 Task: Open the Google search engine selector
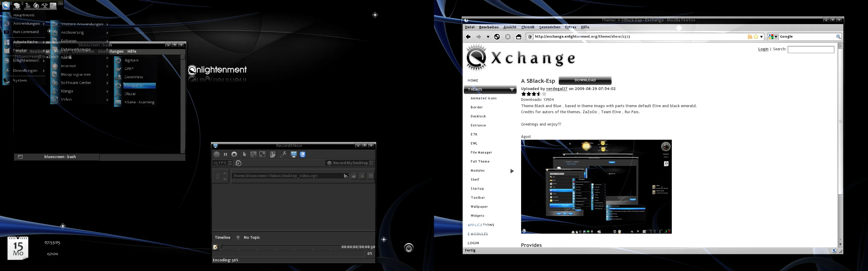[x=773, y=37]
